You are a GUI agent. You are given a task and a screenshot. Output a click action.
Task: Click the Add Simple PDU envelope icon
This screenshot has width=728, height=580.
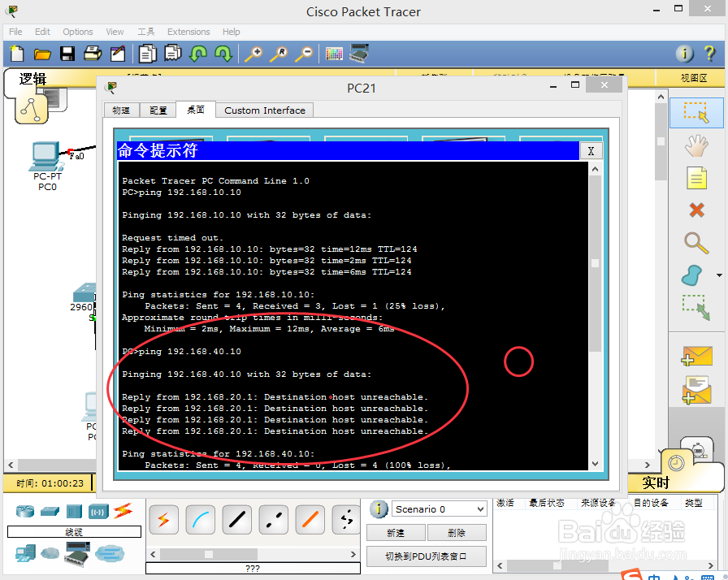pos(696,356)
